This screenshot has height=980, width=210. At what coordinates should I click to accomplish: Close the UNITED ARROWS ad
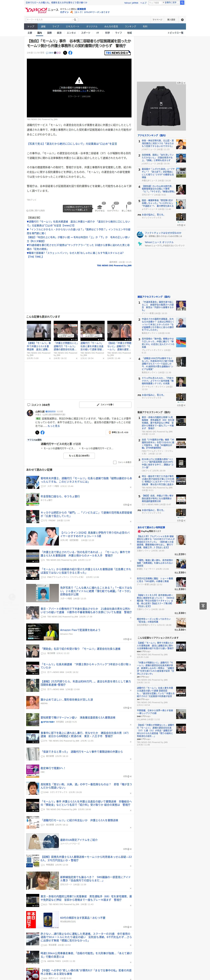[x=184, y=83]
